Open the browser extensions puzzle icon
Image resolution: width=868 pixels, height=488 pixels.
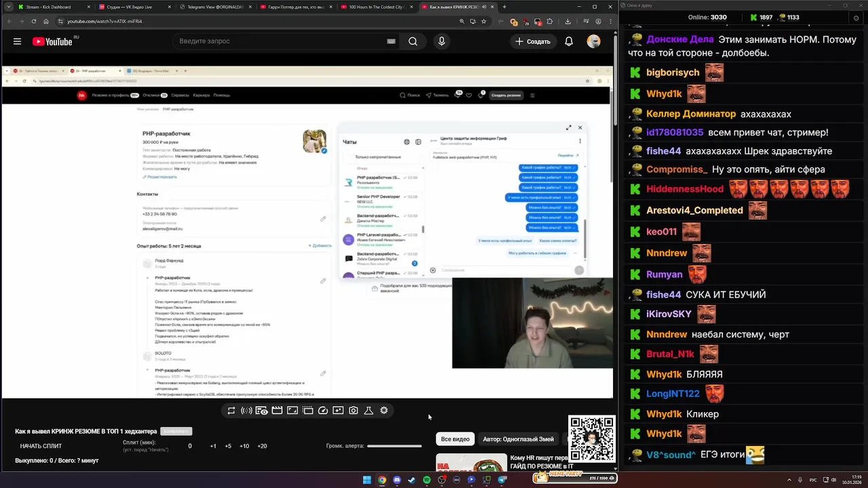(x=549, y=21)
